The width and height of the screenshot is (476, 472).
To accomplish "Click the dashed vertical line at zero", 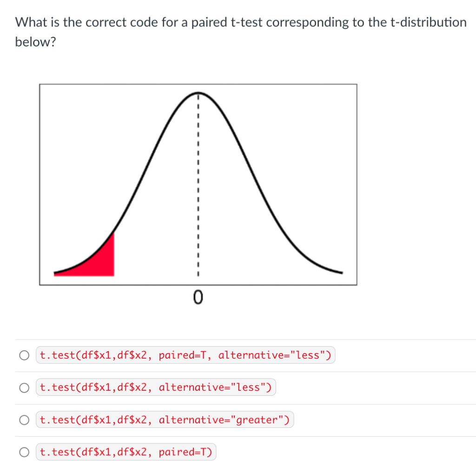I will (198, 186).
